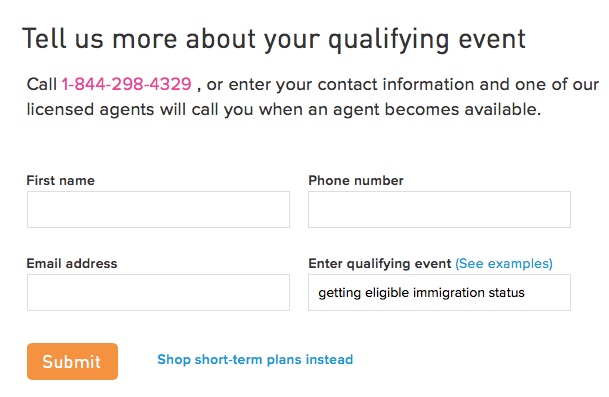Place cursor after the word 'status' in event field

point(526,293)
